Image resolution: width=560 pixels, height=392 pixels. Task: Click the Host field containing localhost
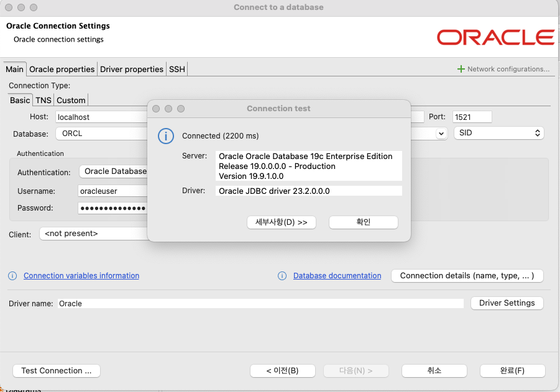click(101, 117)
